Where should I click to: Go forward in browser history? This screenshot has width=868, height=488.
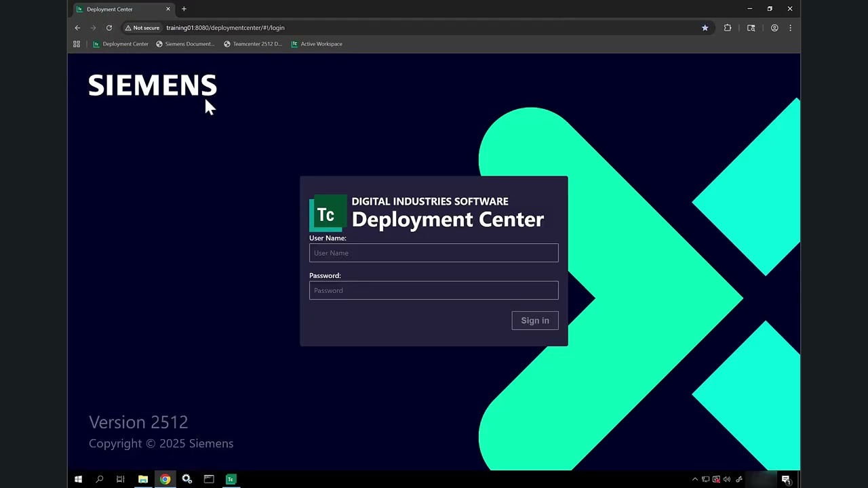tap(93, 28)
